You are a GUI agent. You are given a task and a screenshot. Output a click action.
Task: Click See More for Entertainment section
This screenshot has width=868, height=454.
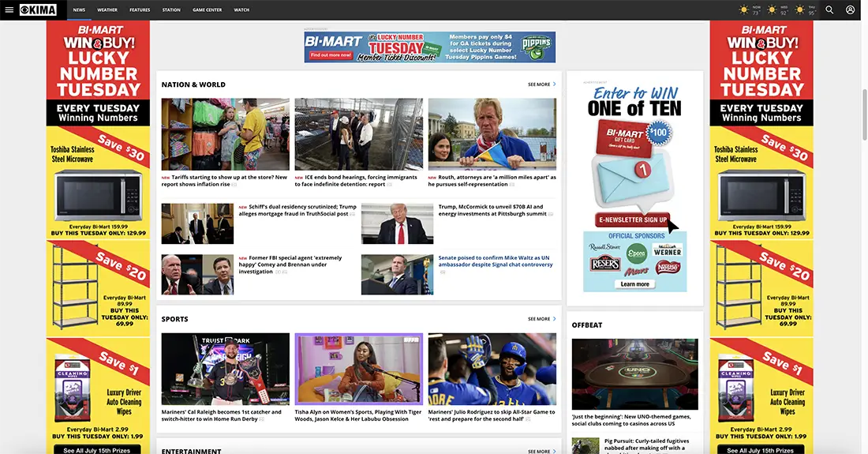coord(541,451)
